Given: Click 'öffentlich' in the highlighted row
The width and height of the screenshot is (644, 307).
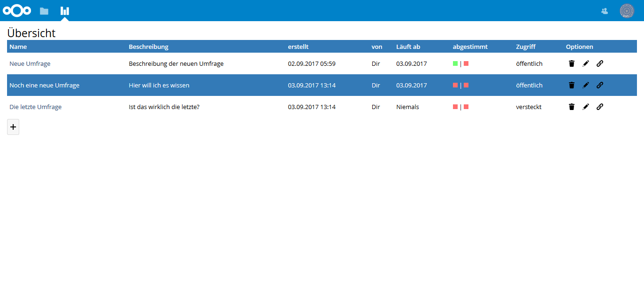Looking at the screenshot, I should (x=529, y=85).
